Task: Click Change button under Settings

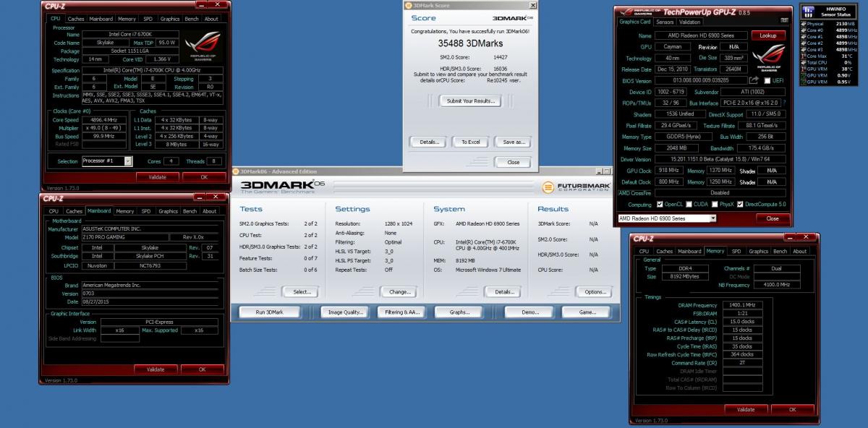Action: (x=399, y=291)
